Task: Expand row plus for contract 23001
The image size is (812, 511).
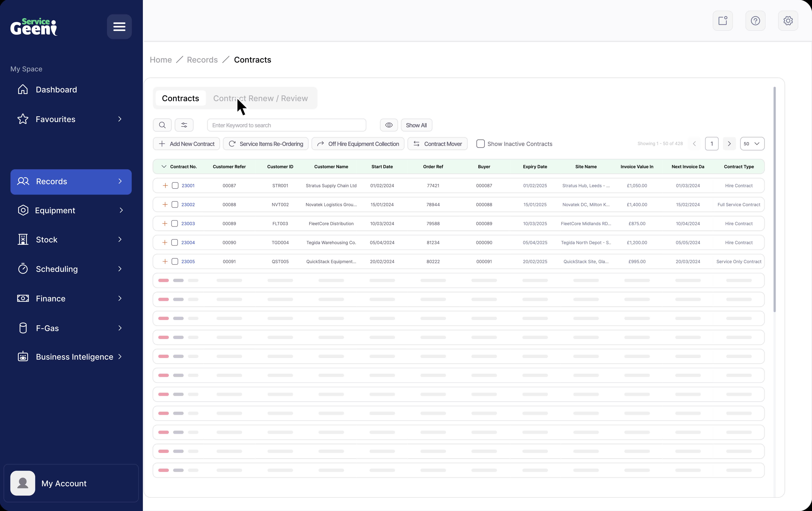Action: pyautogui.click(x=165, y=185)
